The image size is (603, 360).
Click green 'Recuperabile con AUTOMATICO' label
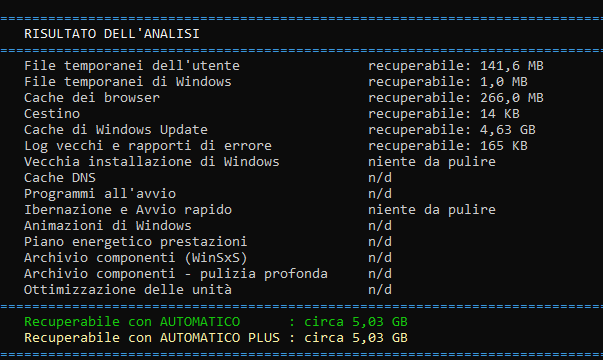132,322
